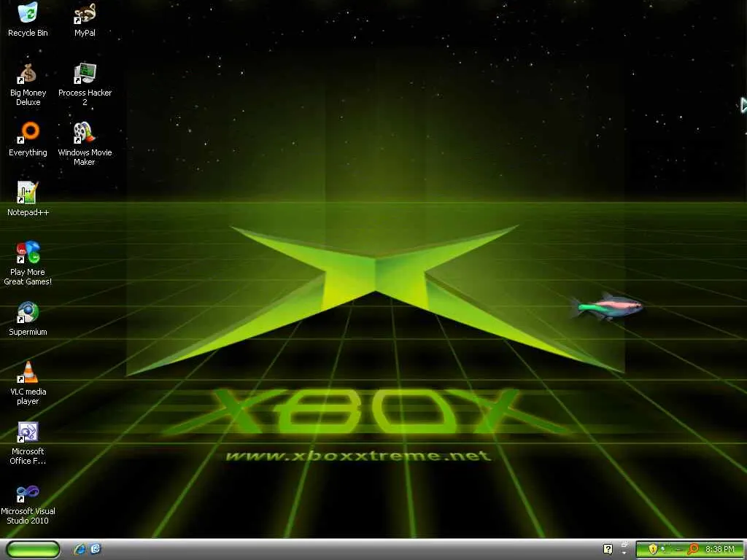
Task: Launch the MyPal browser shortcut
Action: coord(85,20)
